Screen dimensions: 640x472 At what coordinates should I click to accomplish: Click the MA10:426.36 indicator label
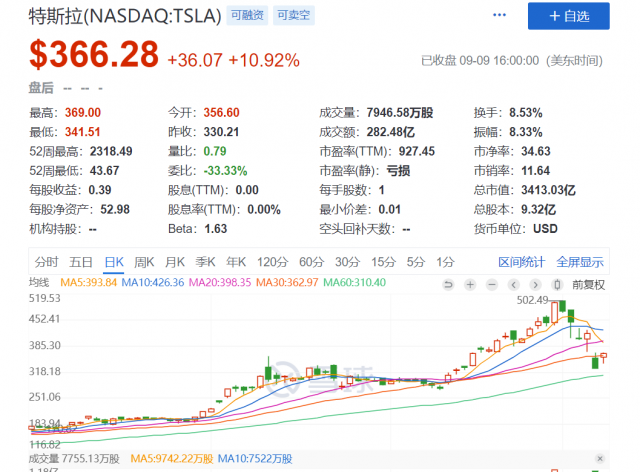tap(153, 283)
